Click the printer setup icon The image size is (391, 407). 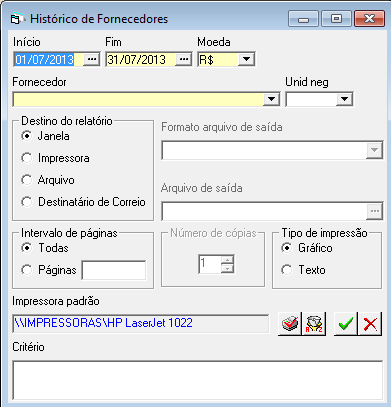[290, 324]
